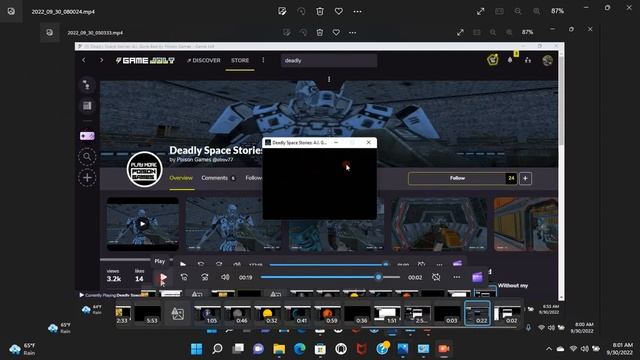
Task: Click the outer 87% zoom level value
Action: click(558, 11)
